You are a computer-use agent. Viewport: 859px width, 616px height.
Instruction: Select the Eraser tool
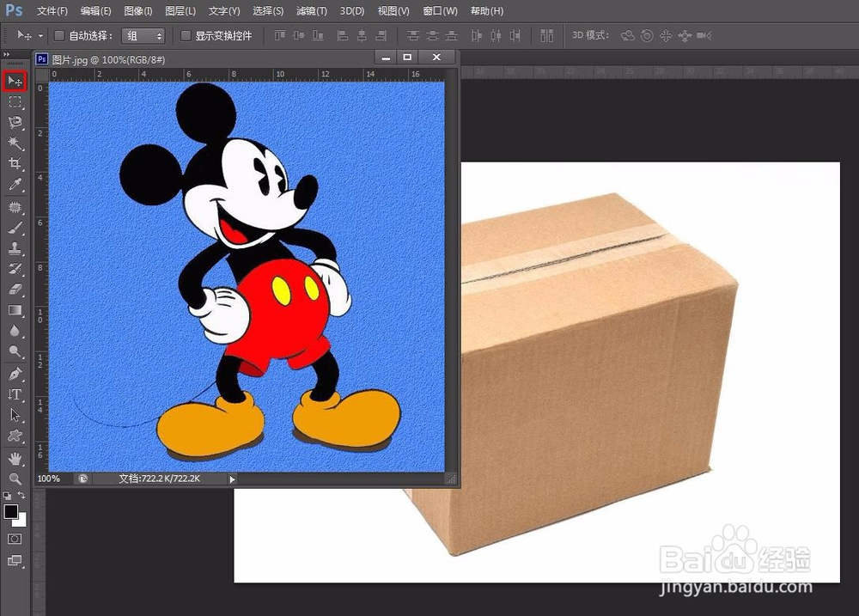click(x=15, y=290)
